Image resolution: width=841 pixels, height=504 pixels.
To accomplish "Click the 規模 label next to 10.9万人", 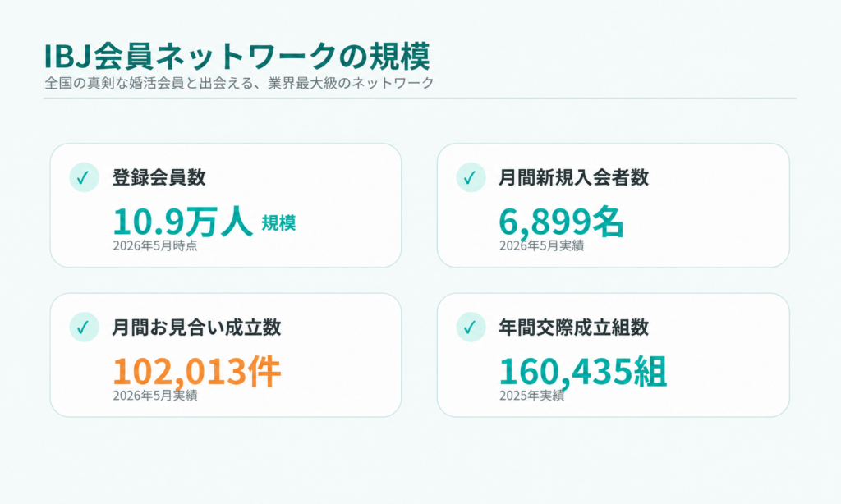I will coord(279,223).
